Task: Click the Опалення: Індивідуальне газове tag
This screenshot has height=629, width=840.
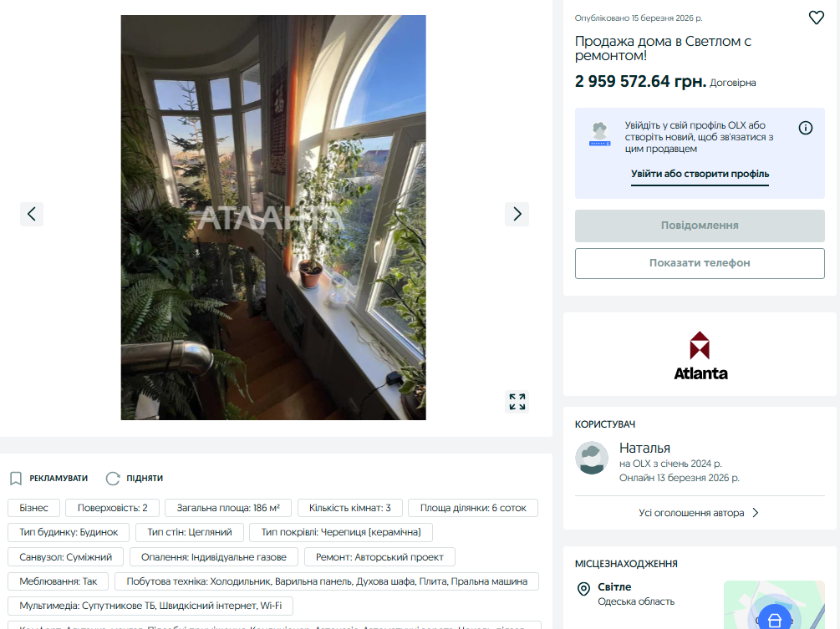Action: (x=214, y=556)
